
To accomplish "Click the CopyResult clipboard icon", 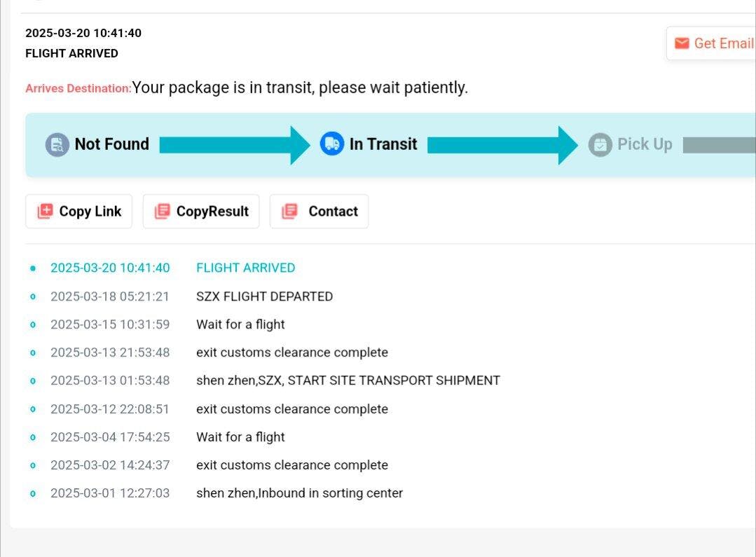I will pyautogui.click(x=162, y=212).
